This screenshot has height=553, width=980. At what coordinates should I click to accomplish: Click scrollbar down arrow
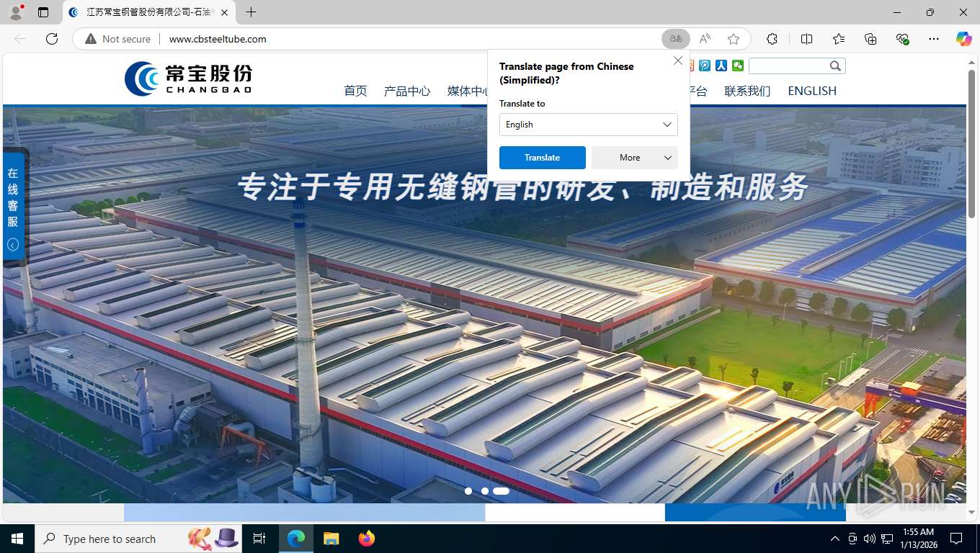tap(972, 513)
